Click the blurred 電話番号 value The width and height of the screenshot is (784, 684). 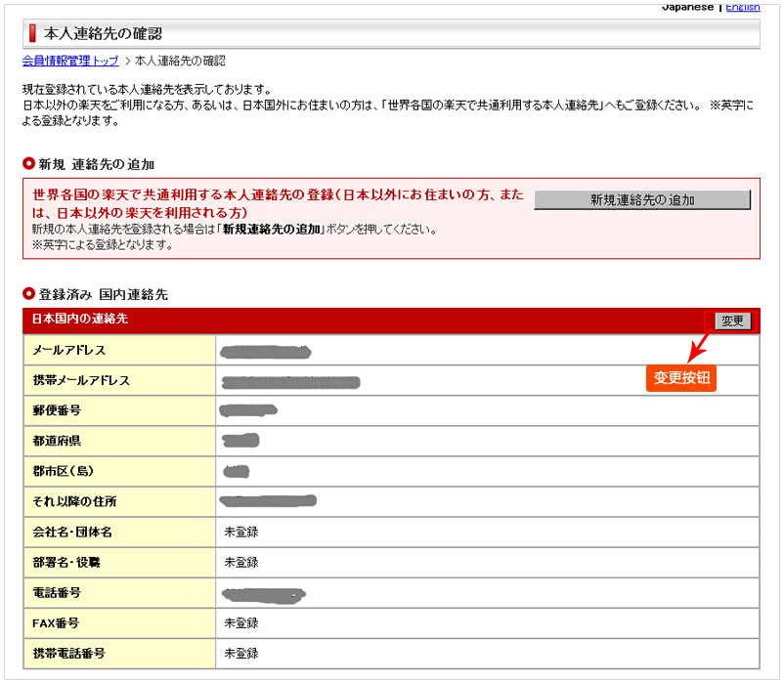point(264,592)
